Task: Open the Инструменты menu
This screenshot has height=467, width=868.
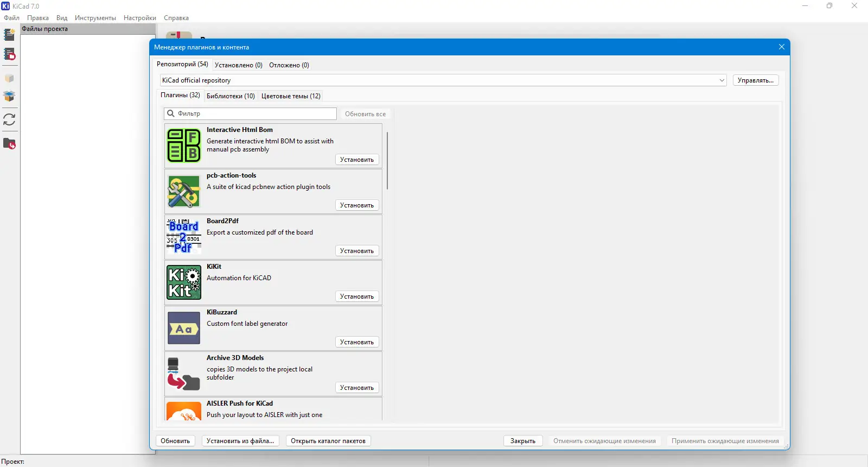Action: tap(95, 18)
